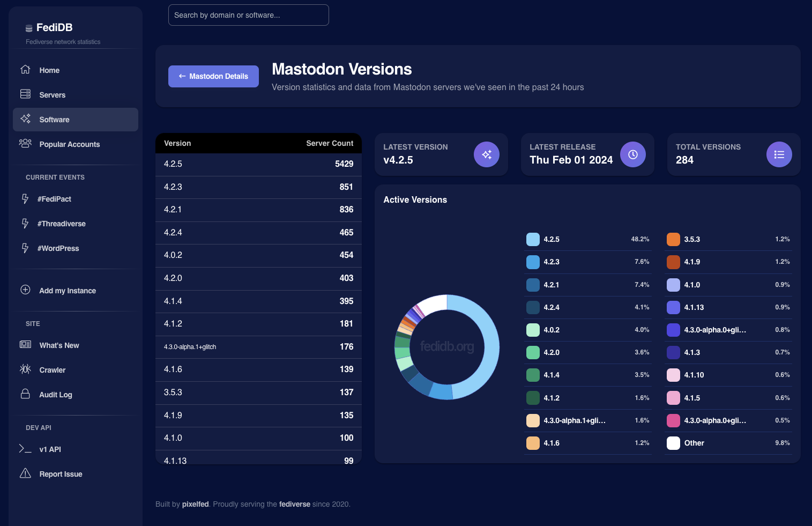
Task: Select the 4.2.3 table row with 851
Action: point(258,187)
